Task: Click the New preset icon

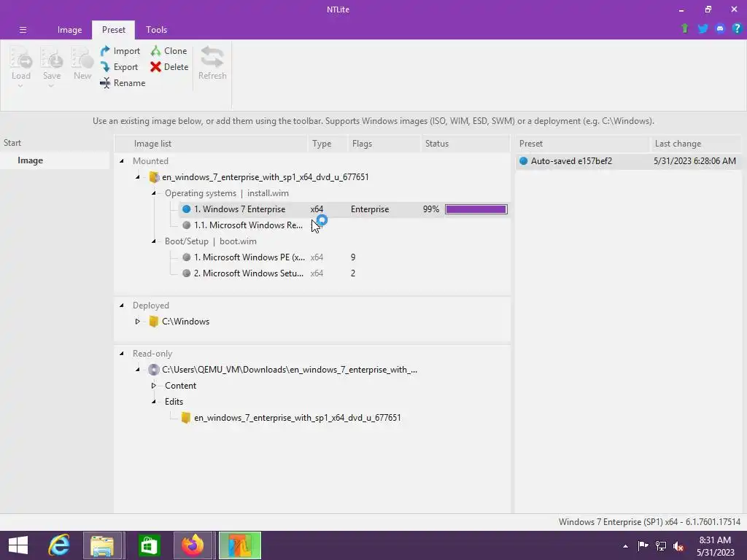Action: [82, 58]
